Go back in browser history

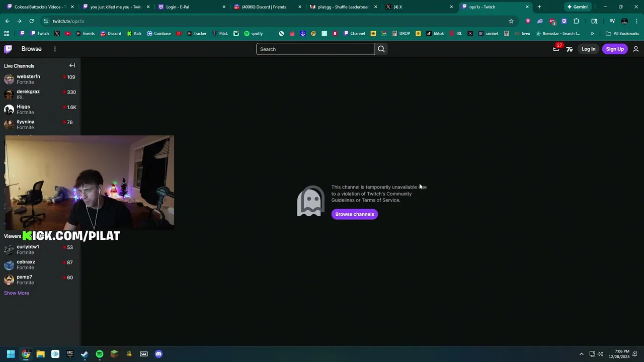point(7,21)
